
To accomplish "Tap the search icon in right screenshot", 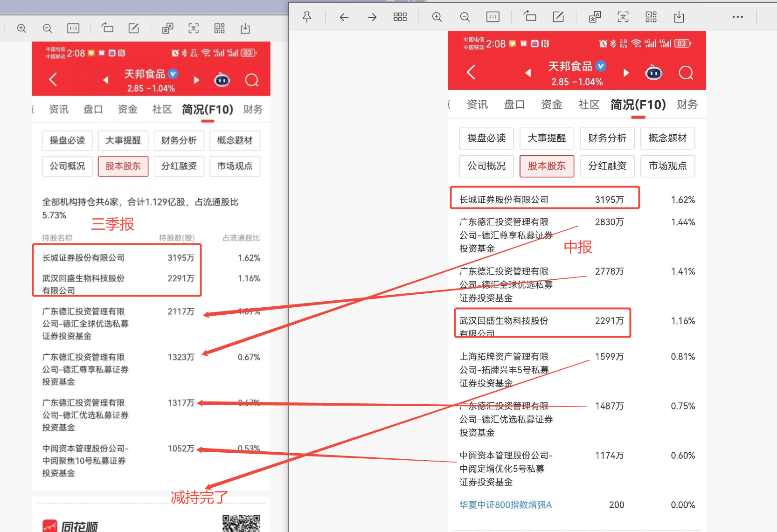I will [x=686, y=73].
